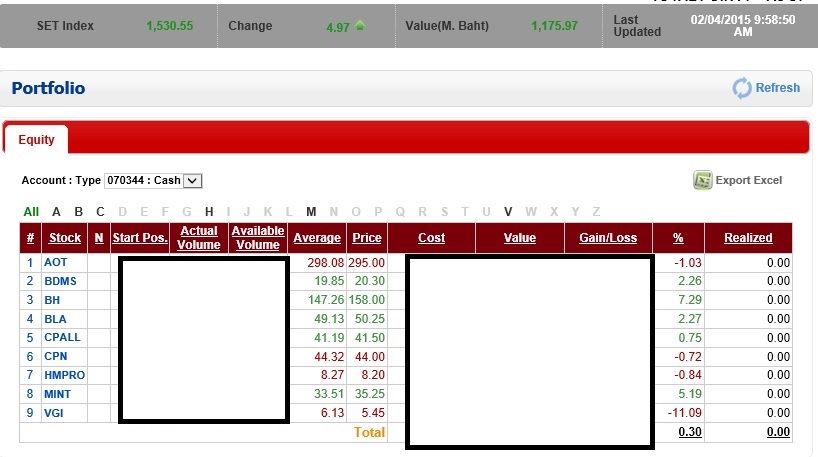Click VGI percent value -11.09

(x=684, y=413)
